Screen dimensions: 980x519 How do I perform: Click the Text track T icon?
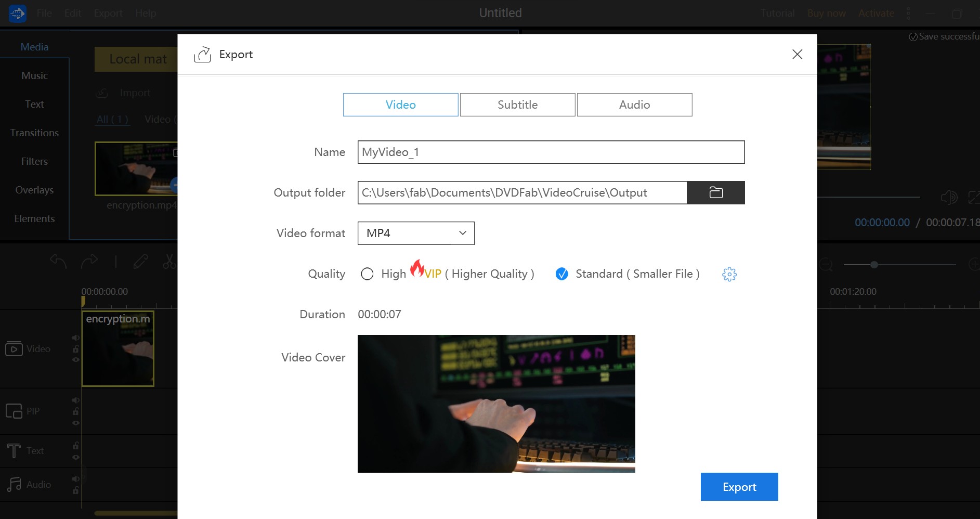14,450
